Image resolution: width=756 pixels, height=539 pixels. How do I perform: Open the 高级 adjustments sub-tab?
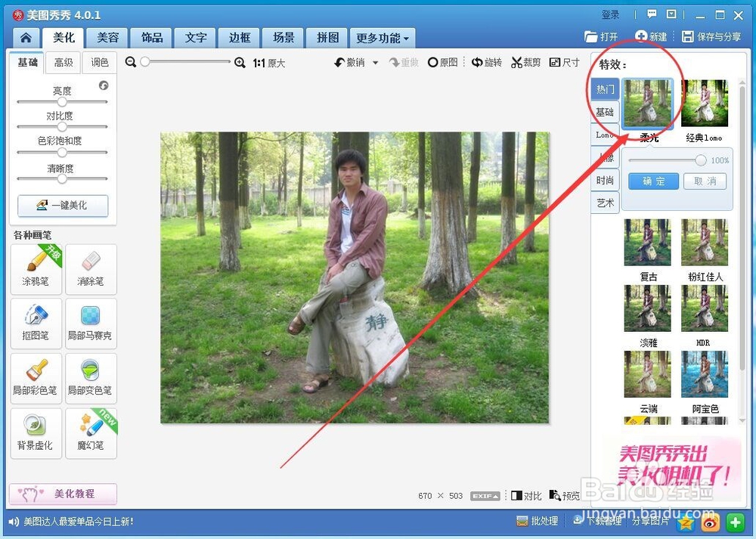point(64,63)
